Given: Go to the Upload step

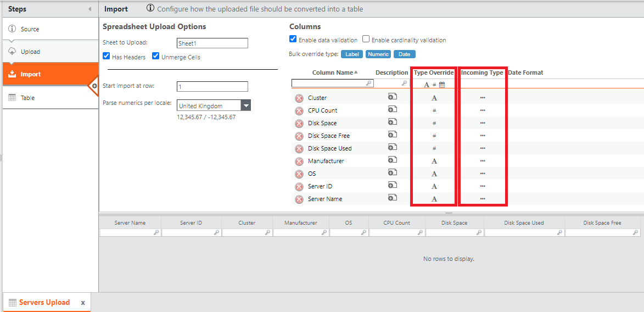Looking at the screenshot, I should pos(51,52).
